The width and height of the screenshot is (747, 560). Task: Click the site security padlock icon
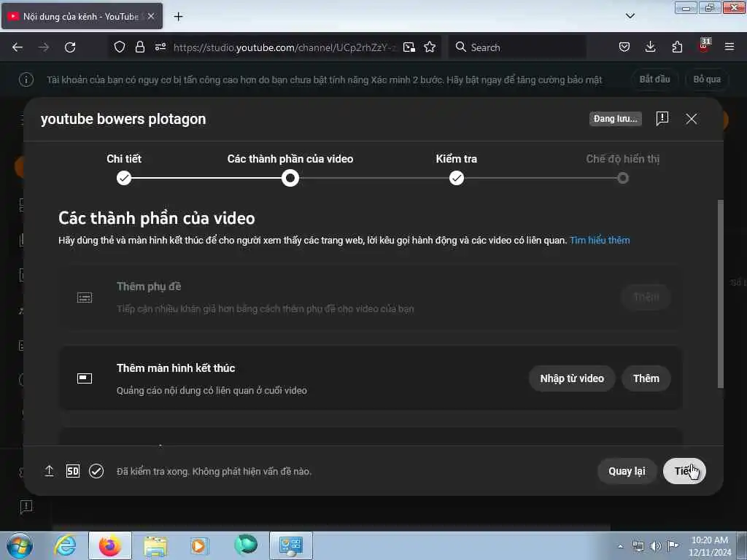139,47
